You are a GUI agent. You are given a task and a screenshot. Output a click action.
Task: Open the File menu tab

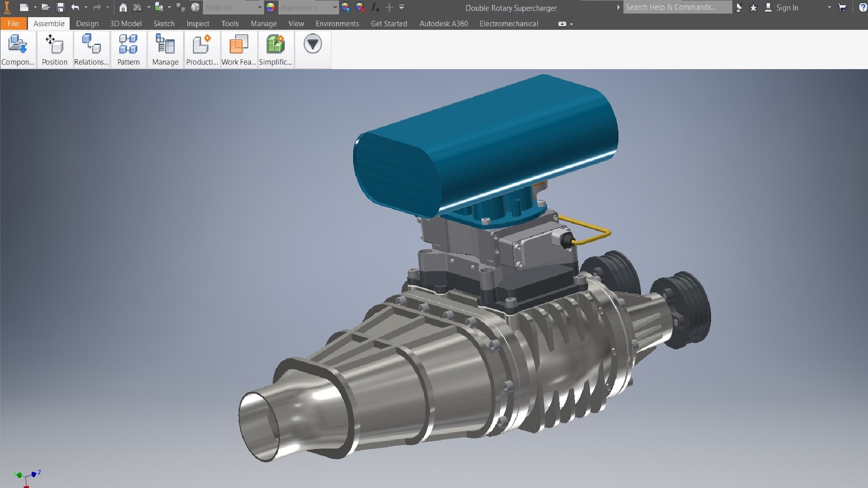coord(13,23)
